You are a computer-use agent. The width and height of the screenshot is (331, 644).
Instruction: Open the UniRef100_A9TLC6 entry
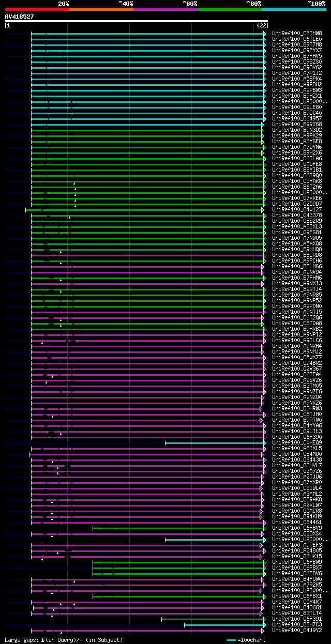297,340
